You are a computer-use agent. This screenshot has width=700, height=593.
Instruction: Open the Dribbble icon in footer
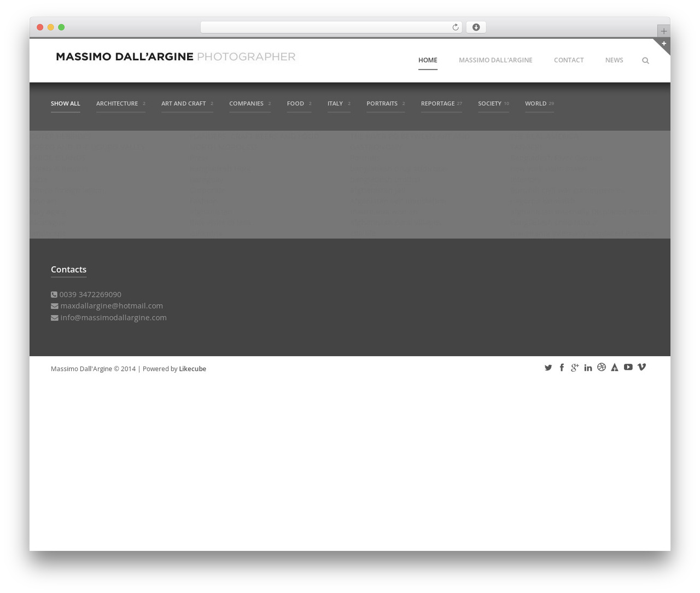point(602,367)
